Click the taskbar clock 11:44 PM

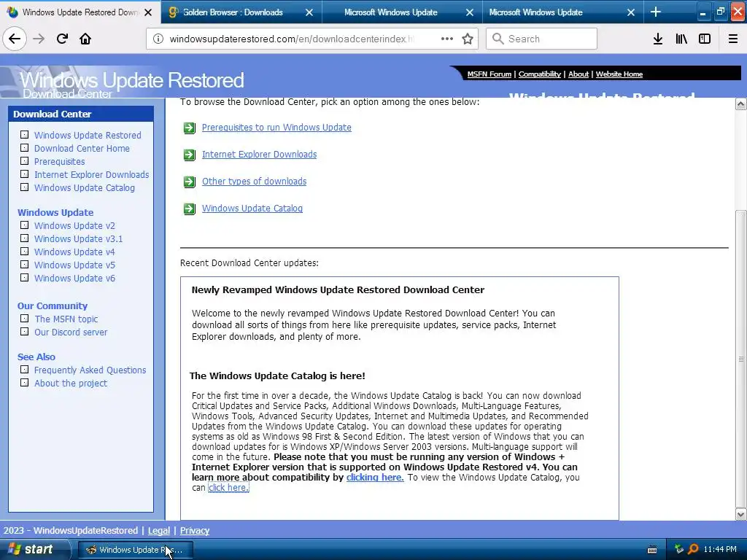(720, 550)
